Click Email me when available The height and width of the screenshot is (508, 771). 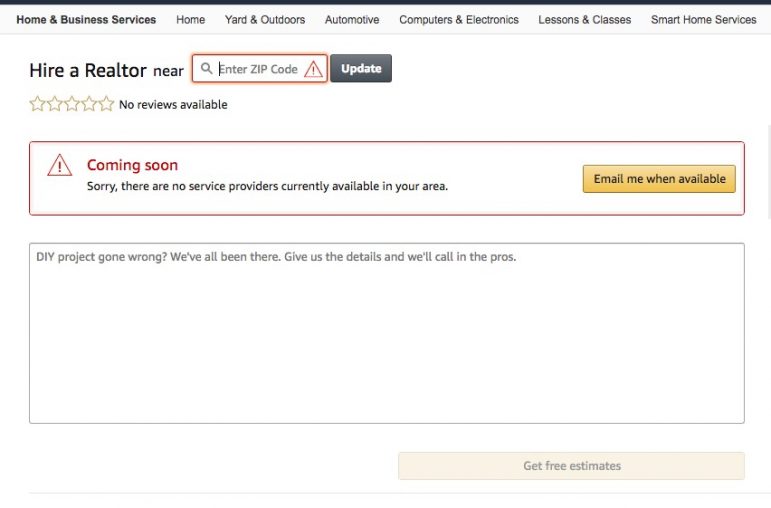point(659,179)
